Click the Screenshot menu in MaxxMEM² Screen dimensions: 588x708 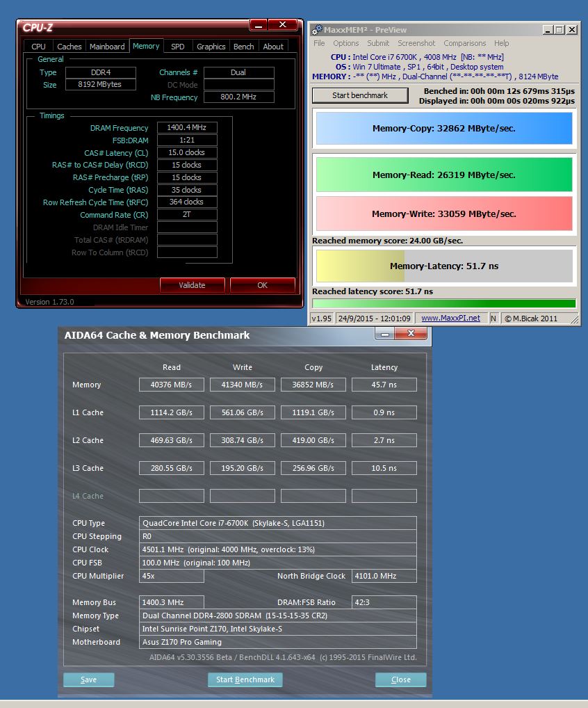416,43
